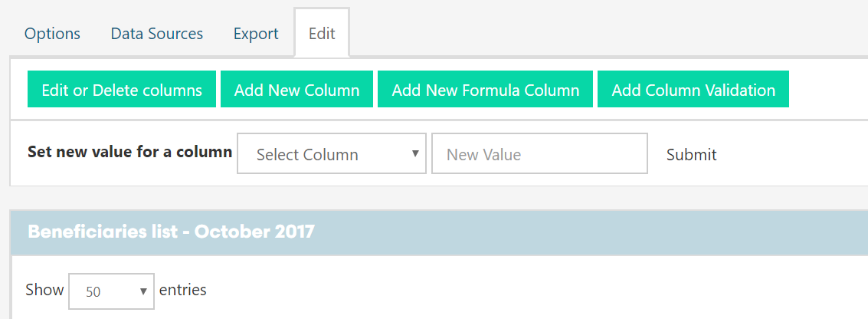Image resolution: width=868 pixels, height=319 pixels.
Task: Click the 'Show' label before the dropdown
Action: (44, 290)
